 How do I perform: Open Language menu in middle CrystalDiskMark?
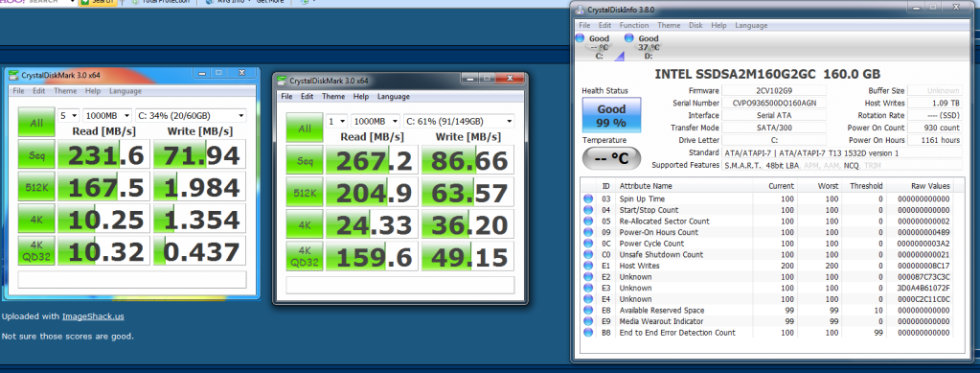393,97
